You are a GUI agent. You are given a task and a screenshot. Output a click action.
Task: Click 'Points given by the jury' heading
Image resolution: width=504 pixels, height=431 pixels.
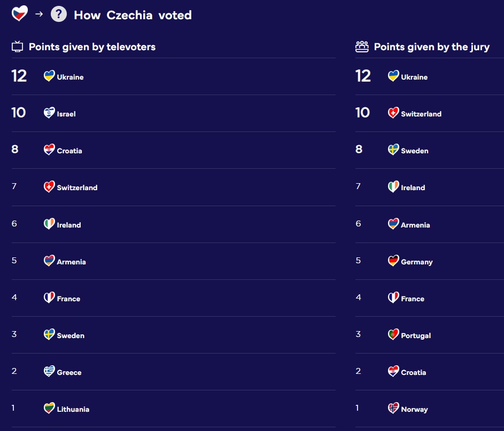432,47
